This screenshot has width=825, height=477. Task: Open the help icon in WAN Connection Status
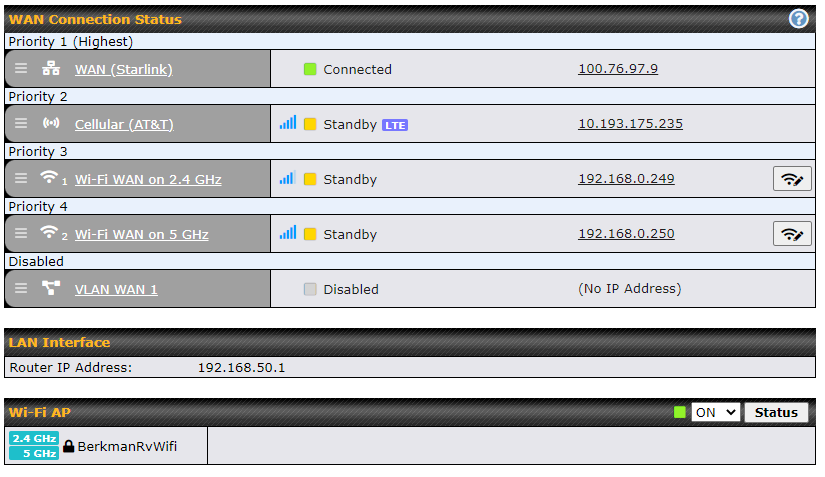[x=798, y=19]
